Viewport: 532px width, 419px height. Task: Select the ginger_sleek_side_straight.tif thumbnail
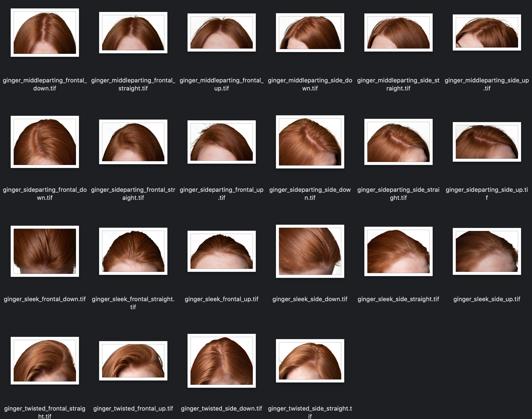pyautogui.click(x=398, y=251)
